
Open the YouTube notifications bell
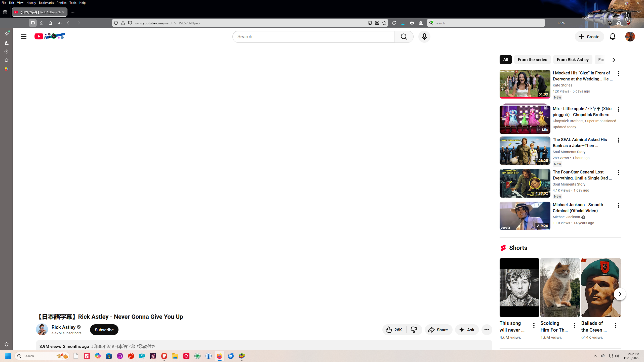pos(613,37)
